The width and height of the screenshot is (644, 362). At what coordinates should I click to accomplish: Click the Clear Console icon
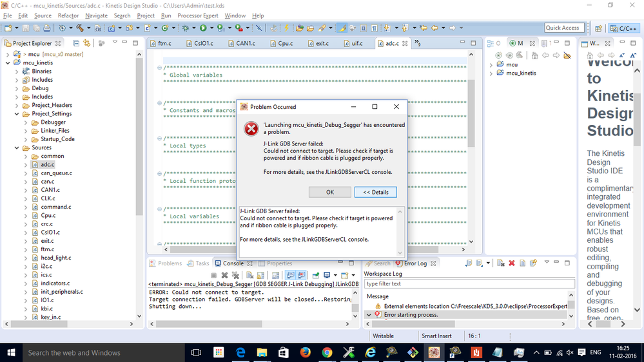249,275
